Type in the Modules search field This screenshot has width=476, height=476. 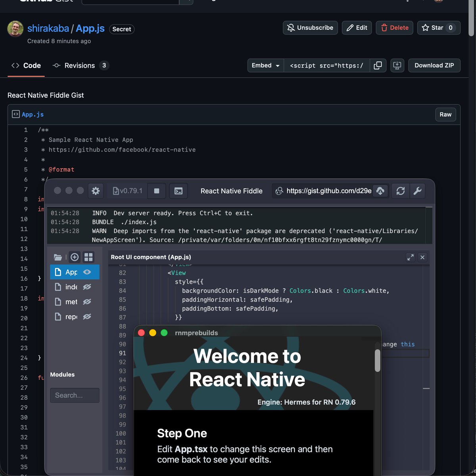[x=75, y=395]
